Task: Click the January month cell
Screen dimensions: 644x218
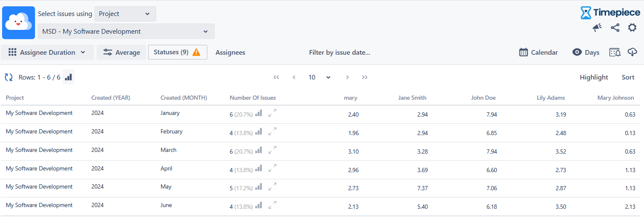Action: 170,113
